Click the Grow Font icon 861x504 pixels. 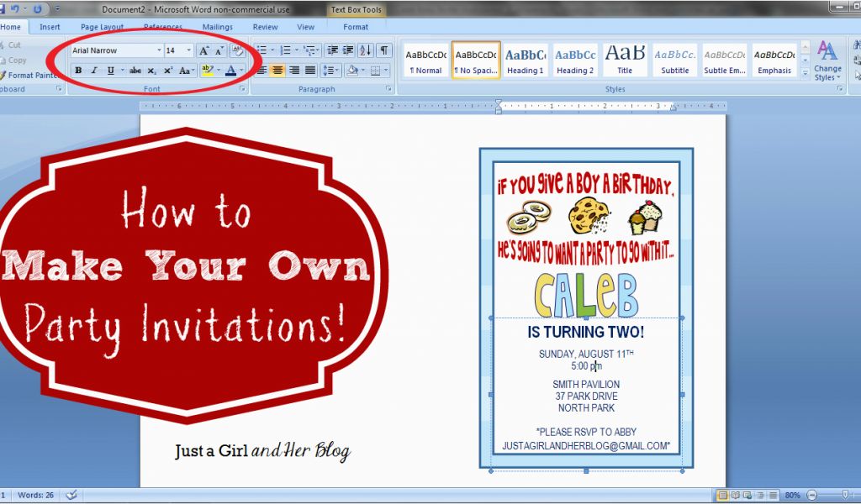pyautogui.click(x=204, y=51)
